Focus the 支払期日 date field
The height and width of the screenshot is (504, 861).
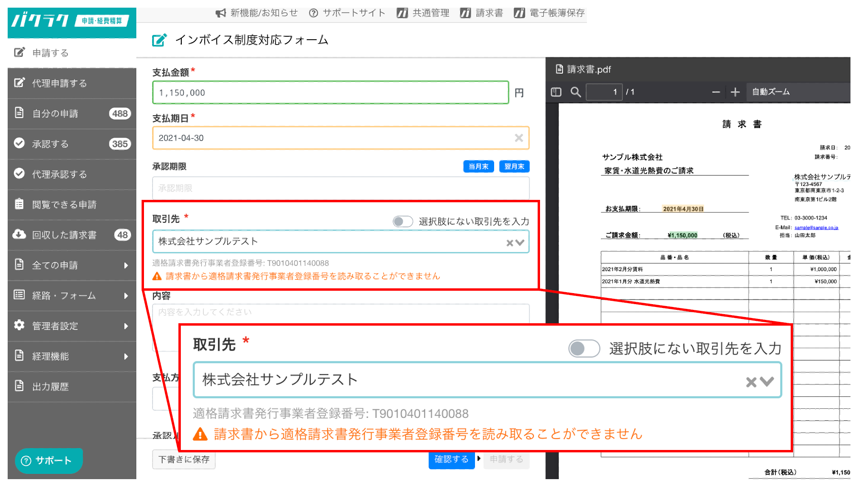click(341, 138)
